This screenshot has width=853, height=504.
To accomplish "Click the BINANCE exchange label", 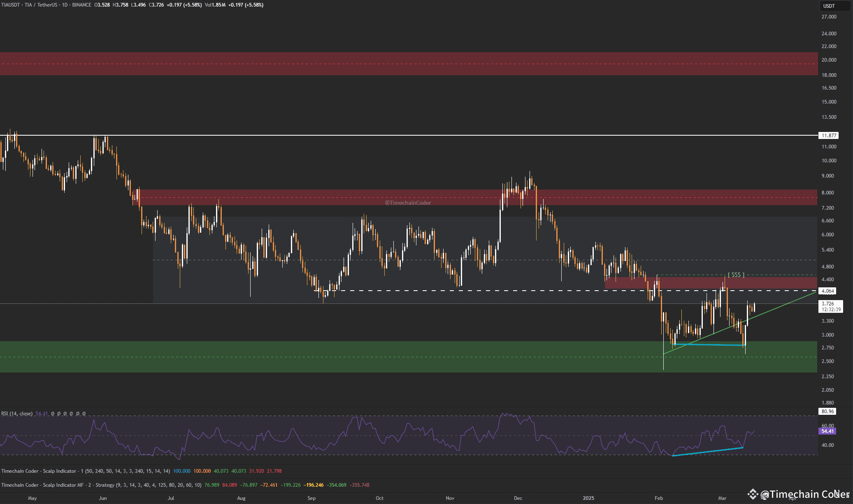I will click(81, 5).
